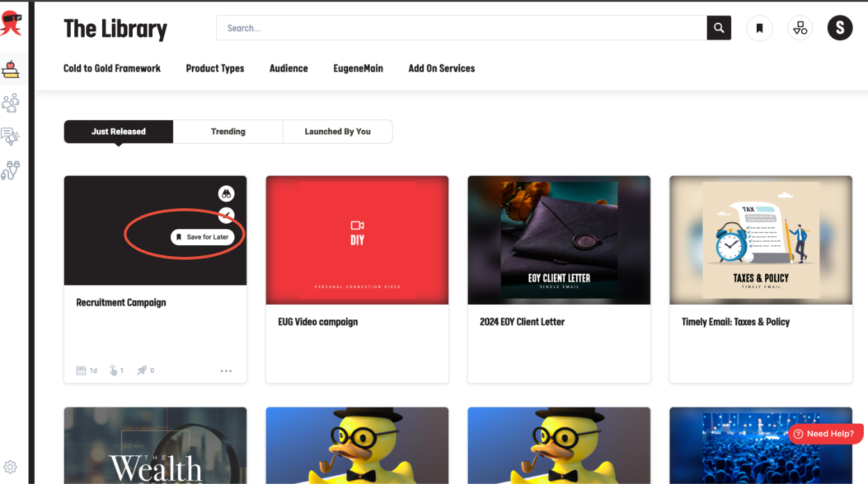Switch to the Launched By You tab
This screenshot has width=868, height=484.
point(338,131)
